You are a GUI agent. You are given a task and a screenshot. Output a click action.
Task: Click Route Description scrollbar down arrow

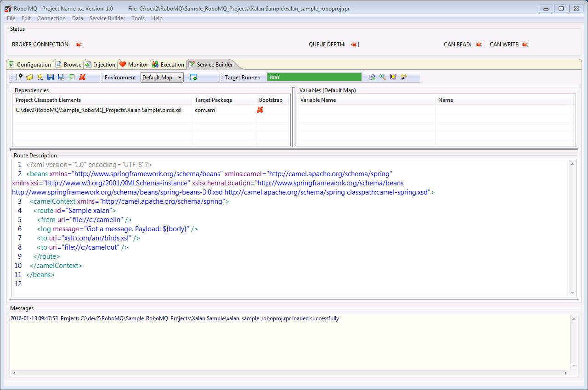click(572, 292)
